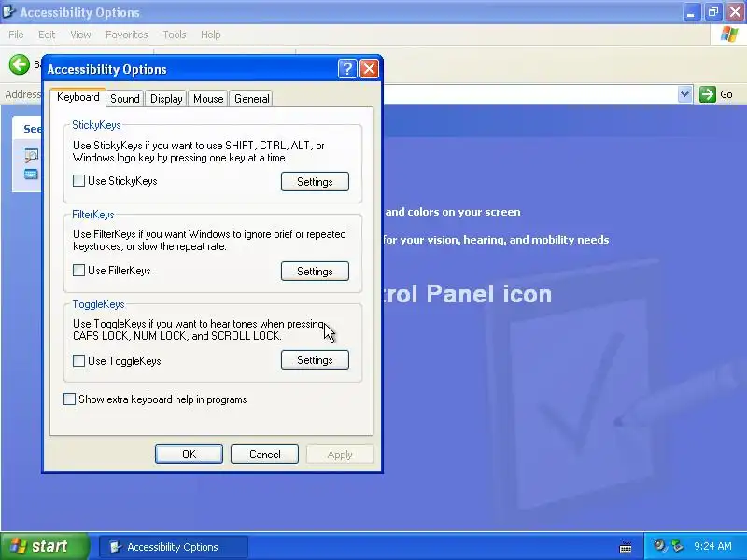Open the File menu
This screenshot has width=747, height=560.
click(16, 35)
